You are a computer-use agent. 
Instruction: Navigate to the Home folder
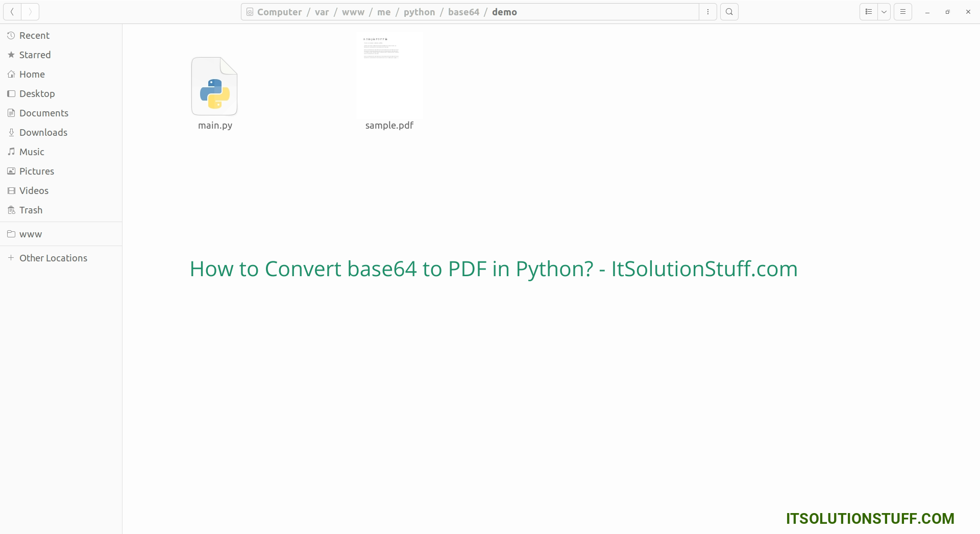tap(32, 74)
